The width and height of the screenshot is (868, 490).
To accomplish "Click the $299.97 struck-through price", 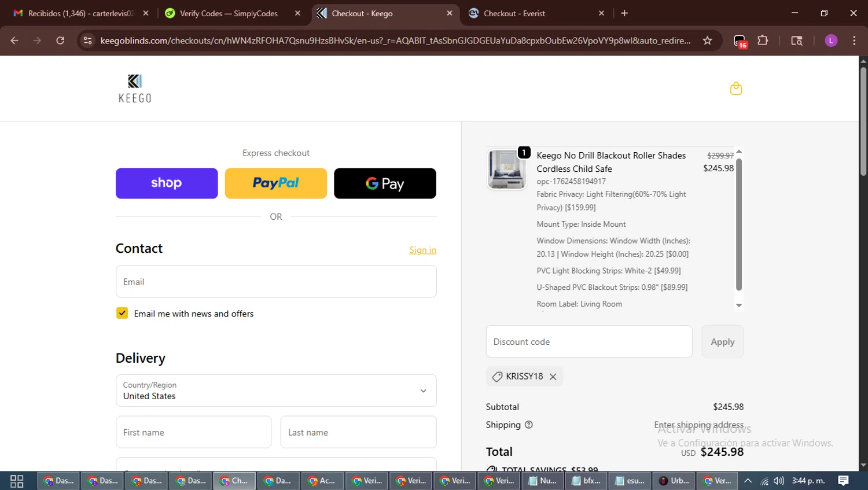I will tap(720, 156).
